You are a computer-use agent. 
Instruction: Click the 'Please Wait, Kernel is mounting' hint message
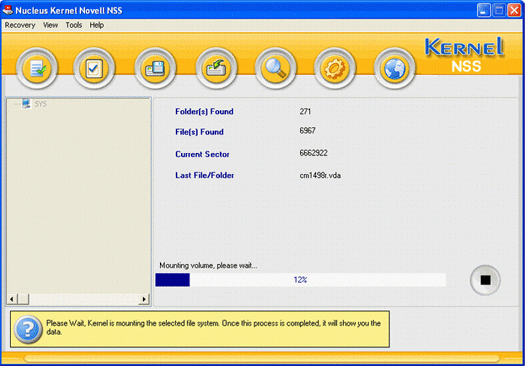[213, 327]
